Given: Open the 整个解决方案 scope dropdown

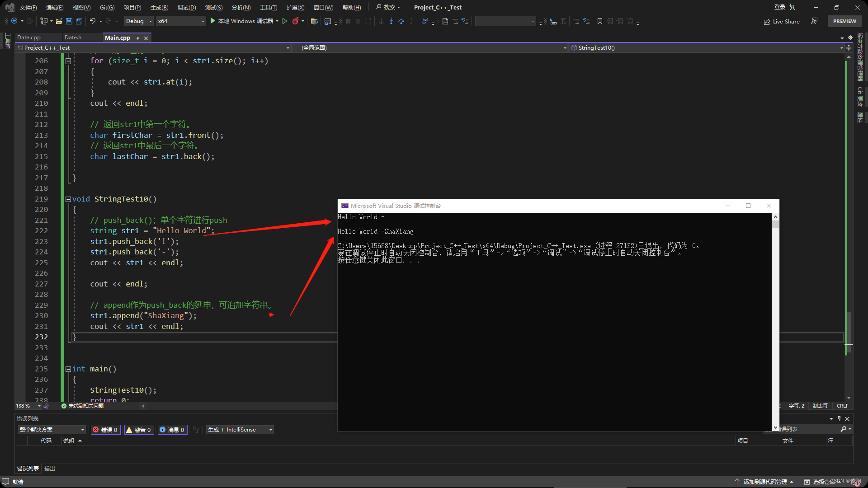Looking at the screenshot, I should 52,430.
